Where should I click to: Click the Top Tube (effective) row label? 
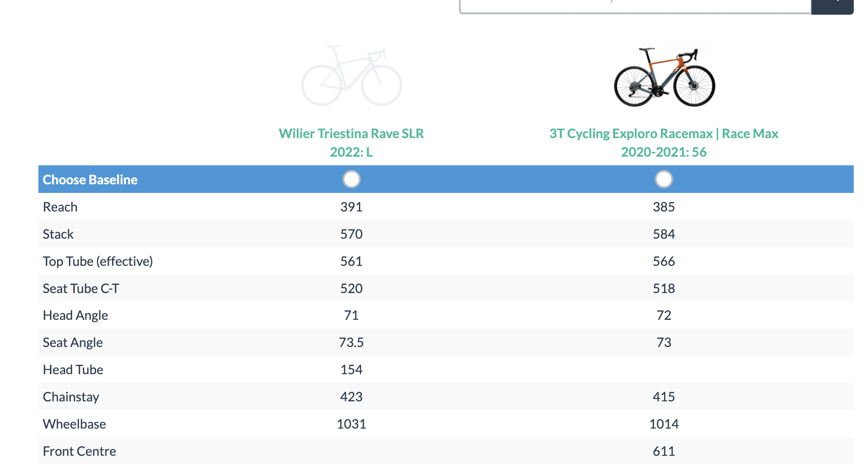pyautogui.click(x=98, y=262)
